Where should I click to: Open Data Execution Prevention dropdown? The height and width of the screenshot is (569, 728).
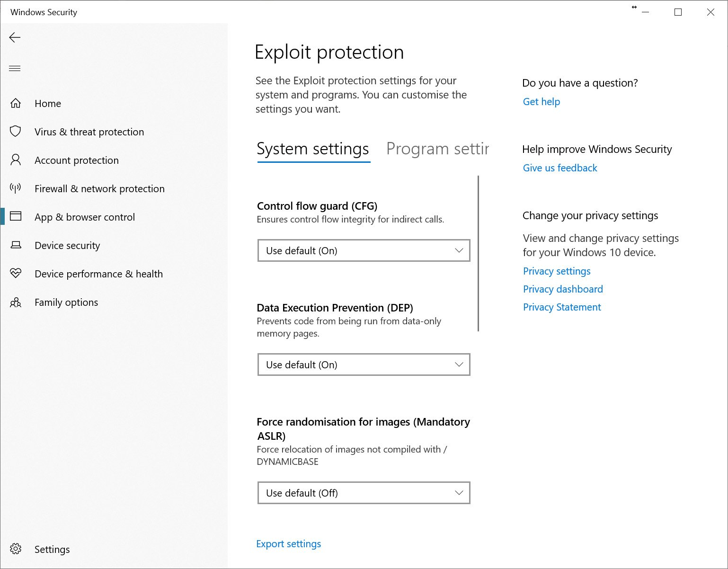[x=364, y=365]
